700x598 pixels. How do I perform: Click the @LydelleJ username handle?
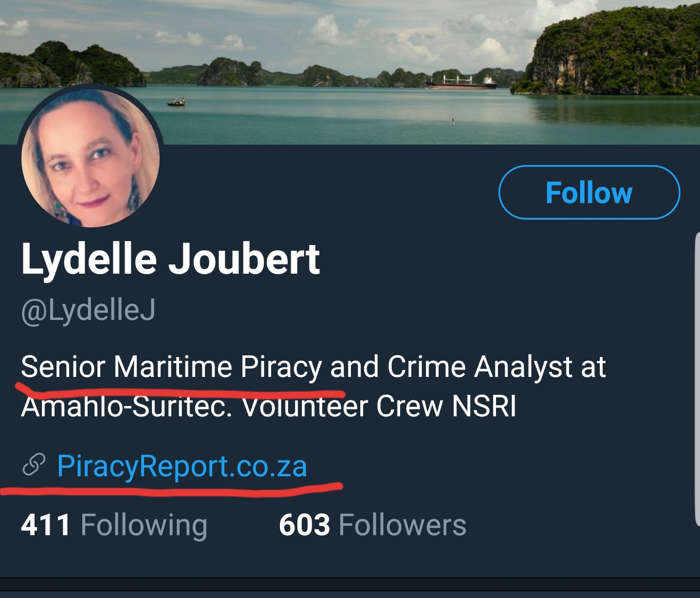pyautogui.click(x=88, y=310)
